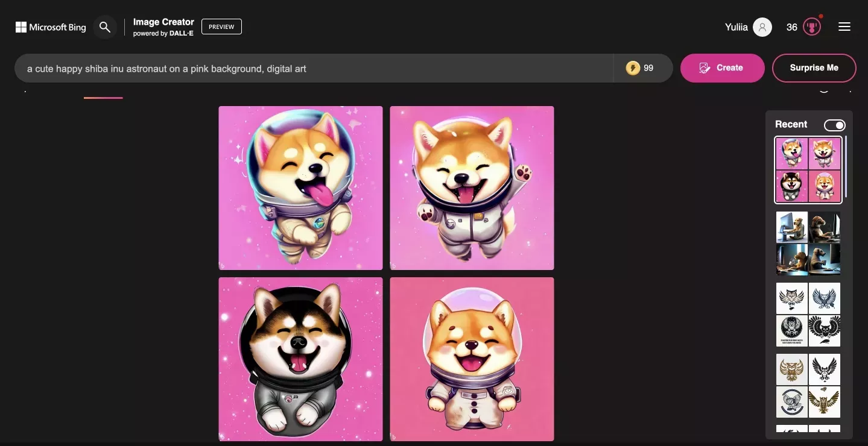Open the rewards trophy icon

click(812, 27)
